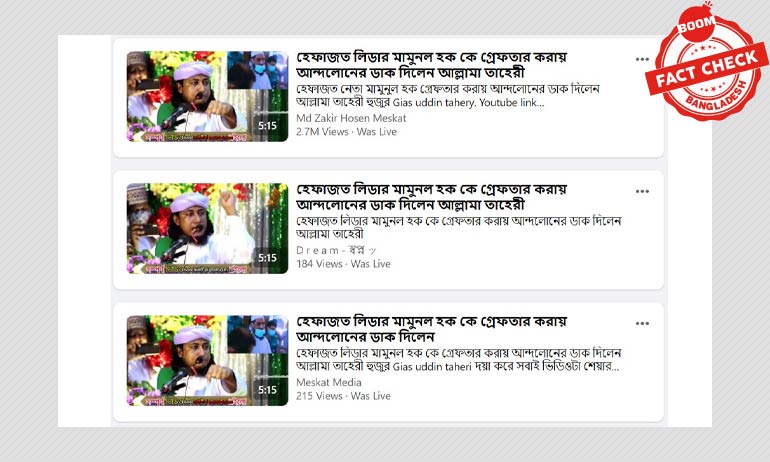Expand first video description ending with 'Youtube link...'

pyautogui.click(x=448, y=96)
